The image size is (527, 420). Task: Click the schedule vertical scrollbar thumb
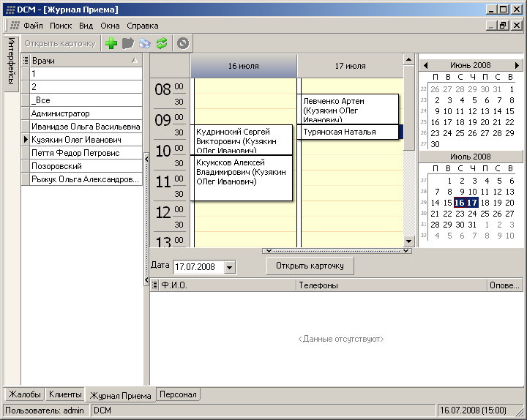coord(408,108)
